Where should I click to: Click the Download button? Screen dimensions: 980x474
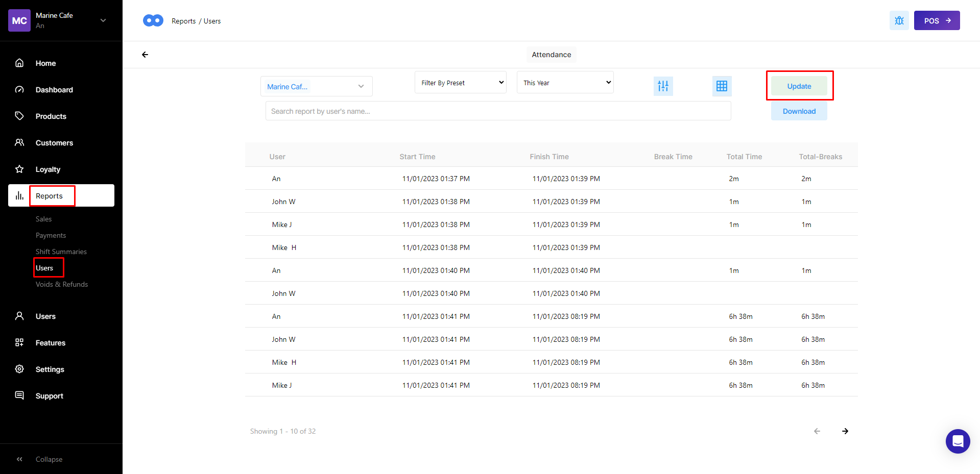click(799, 111)
